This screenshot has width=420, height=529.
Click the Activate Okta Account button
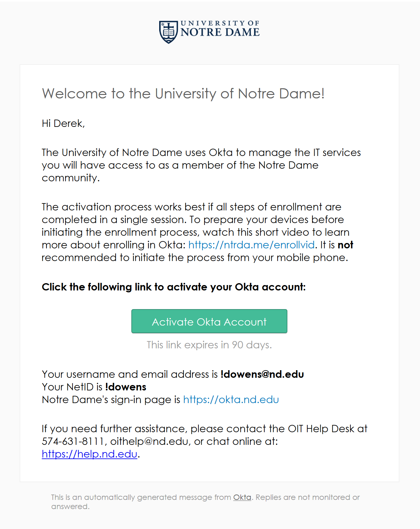(x=209, y=321)
